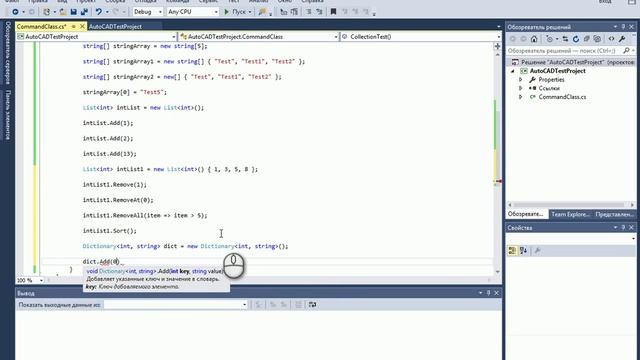Toggle auto-hide pin of Solution Explorer panel

click(623, 27)
